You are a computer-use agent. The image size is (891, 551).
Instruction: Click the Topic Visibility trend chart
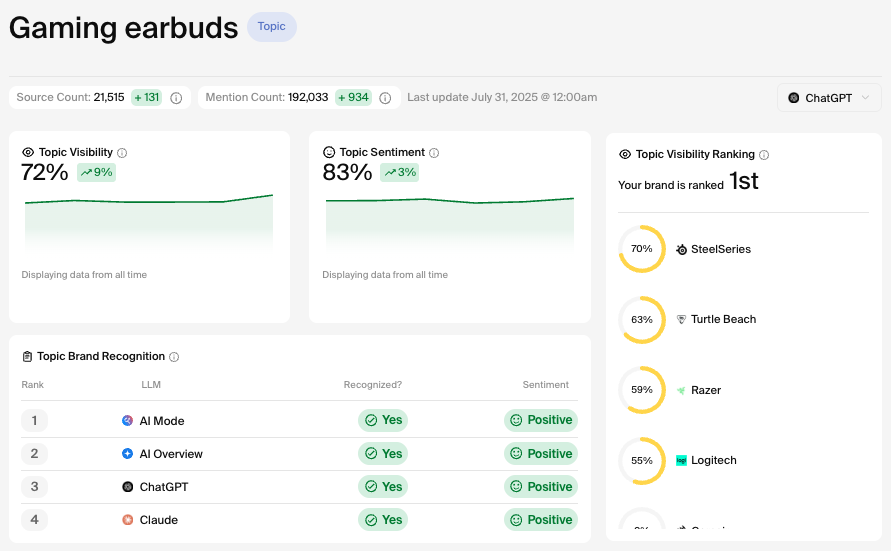pyautogui.click(x=149, y=222)
